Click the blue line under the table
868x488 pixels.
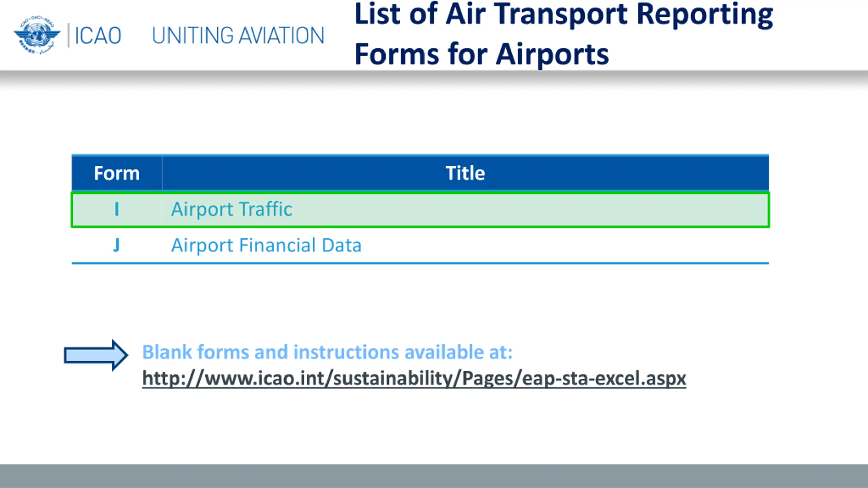(x=420, y=263)
